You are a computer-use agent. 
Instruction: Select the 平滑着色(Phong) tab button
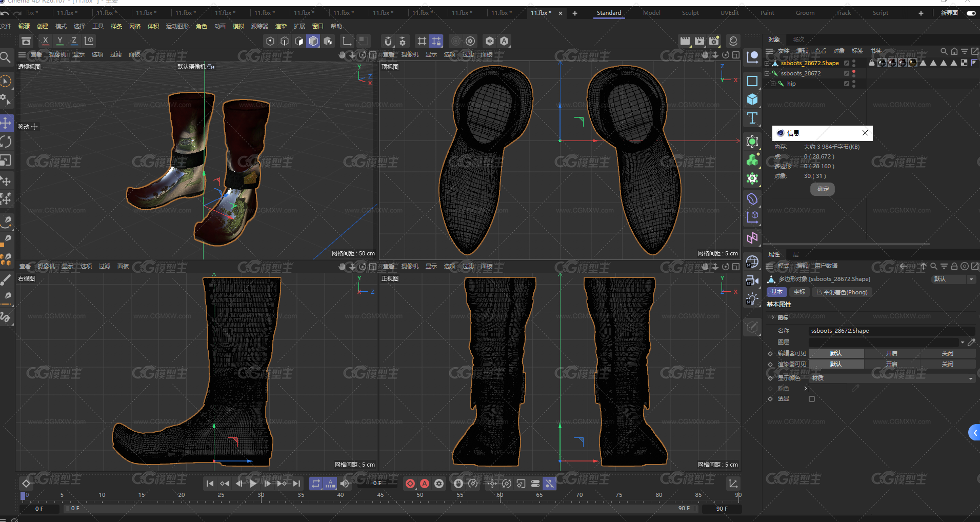click(x=842, y=292)
